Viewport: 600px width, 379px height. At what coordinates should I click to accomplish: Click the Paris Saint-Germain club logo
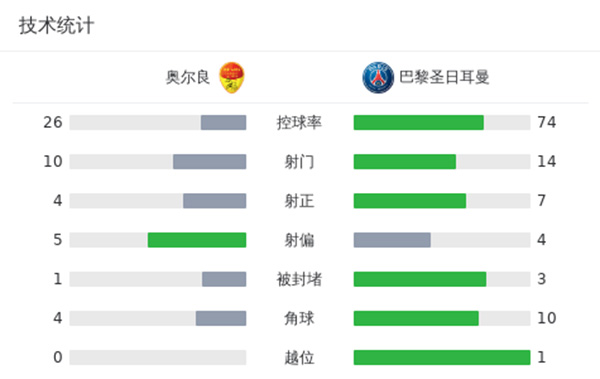click(x=378, y=78)
